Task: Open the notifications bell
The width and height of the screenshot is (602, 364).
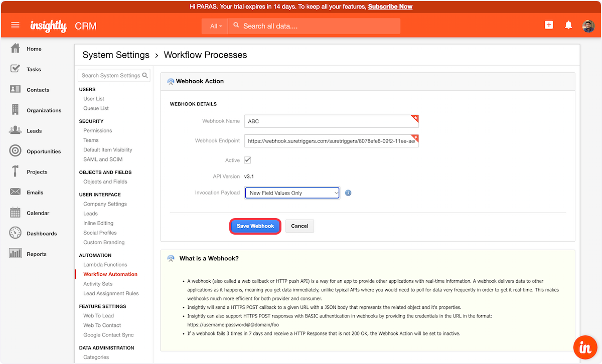Action: pyautogui.click(x=568, y=25)
